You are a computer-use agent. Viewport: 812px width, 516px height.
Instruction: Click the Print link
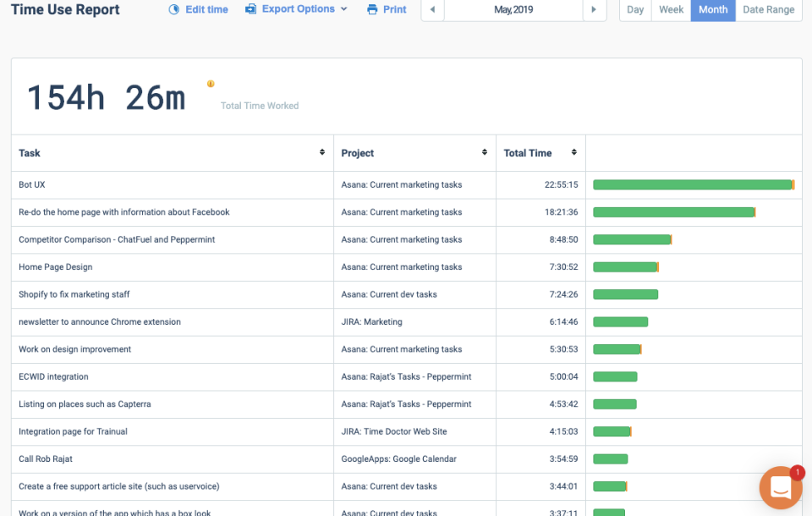click(x=395, y=9)
